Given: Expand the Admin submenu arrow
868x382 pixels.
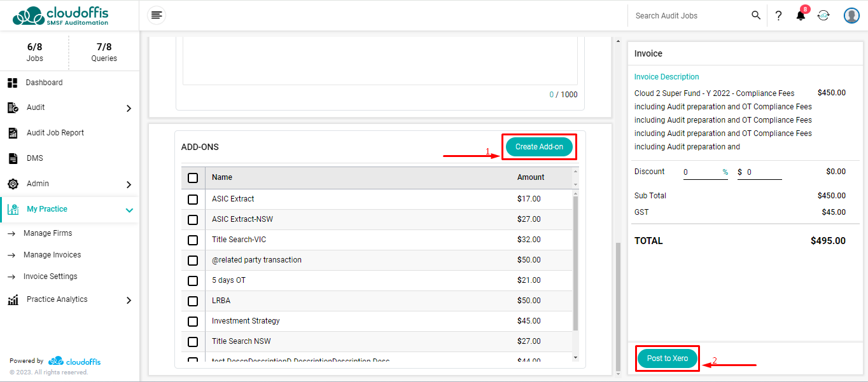Looking at the screenshot, I should (129, 184).
